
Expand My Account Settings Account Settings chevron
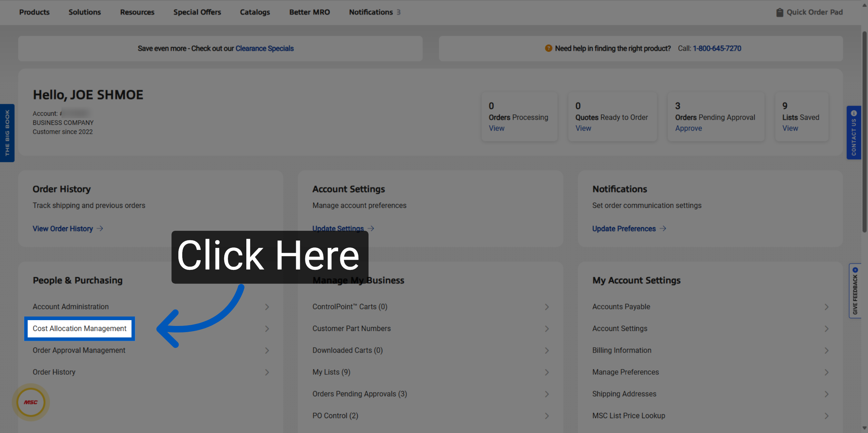[x=826, y=329]
